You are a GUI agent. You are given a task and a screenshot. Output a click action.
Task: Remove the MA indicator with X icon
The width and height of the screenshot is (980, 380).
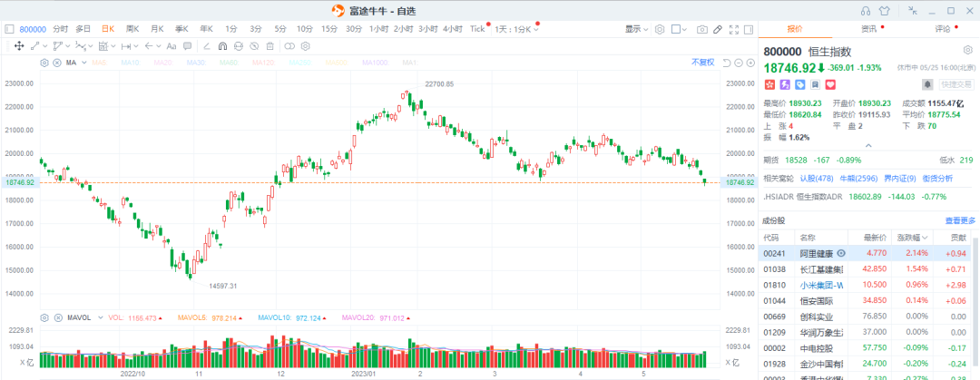[x=57, y=63]
